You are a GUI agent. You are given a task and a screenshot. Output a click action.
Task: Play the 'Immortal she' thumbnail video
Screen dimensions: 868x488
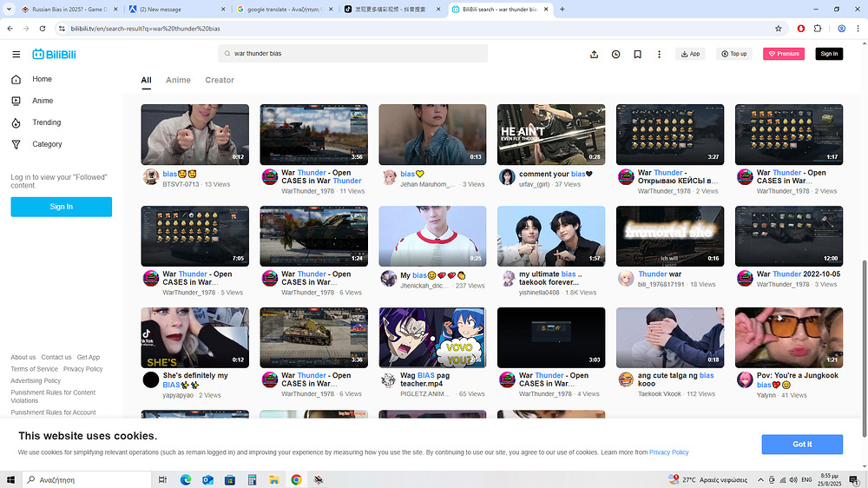point(670,236)
